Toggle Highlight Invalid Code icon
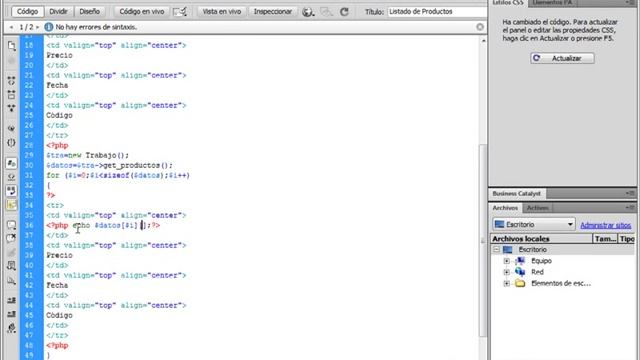The image size is (640, 360). pyautogui.click(x=11, y=177)
